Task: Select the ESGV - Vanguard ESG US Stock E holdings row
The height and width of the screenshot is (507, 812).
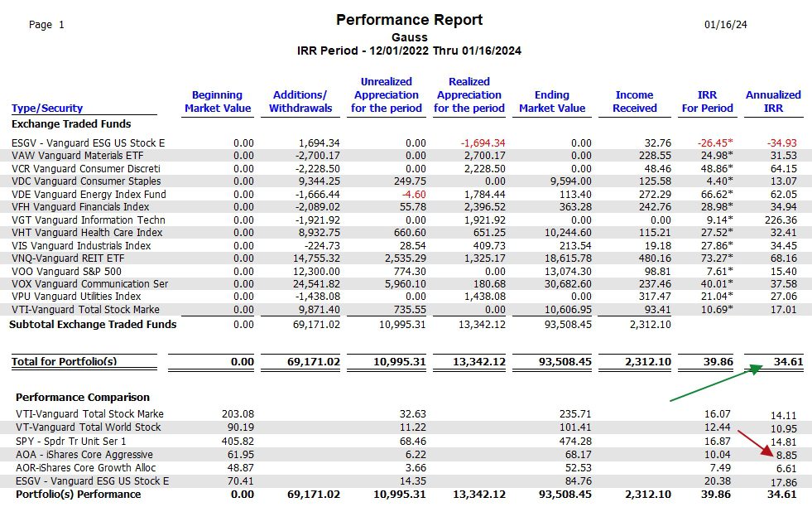Action: pos(406,142)
